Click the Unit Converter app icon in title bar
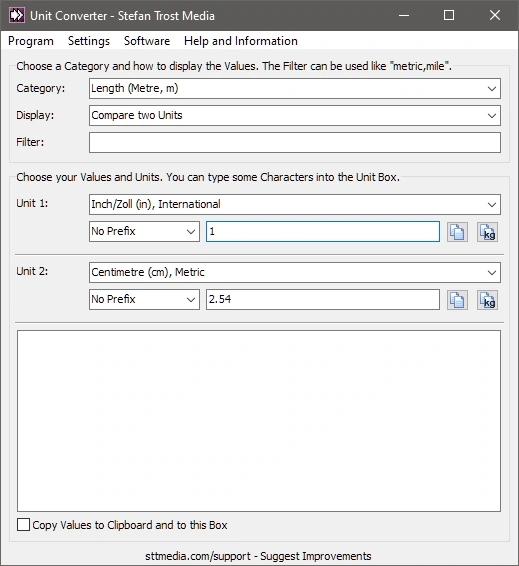This screenshot has height=566, width=519. tap(17, 16)
